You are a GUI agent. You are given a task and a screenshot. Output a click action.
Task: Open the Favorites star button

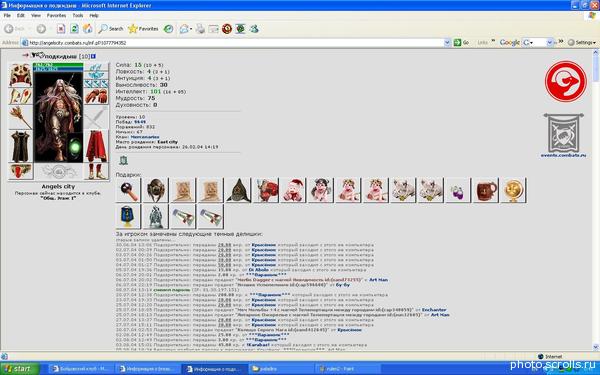point(143,29)
